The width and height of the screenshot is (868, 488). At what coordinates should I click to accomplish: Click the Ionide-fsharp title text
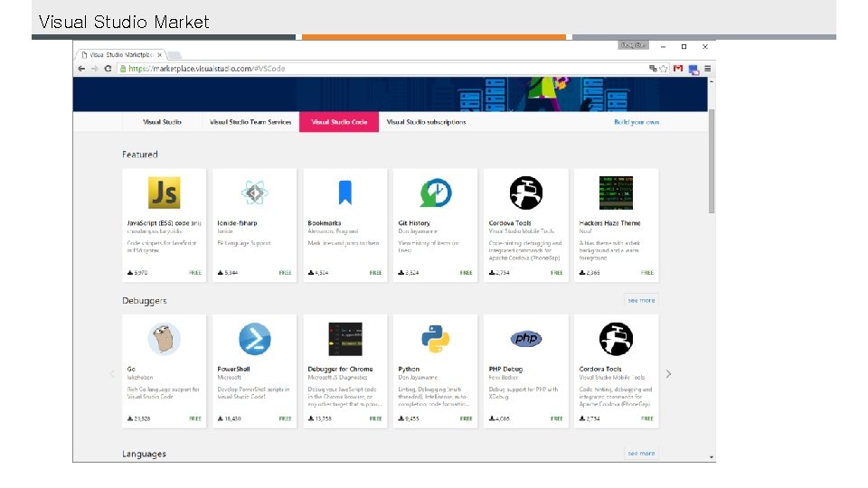coord(237,223)
